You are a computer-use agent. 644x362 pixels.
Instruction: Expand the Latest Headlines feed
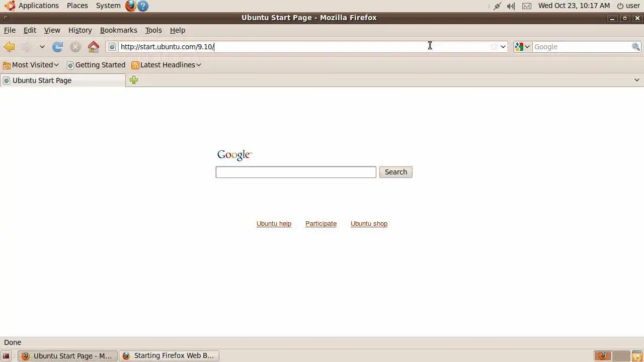(166, 65)
